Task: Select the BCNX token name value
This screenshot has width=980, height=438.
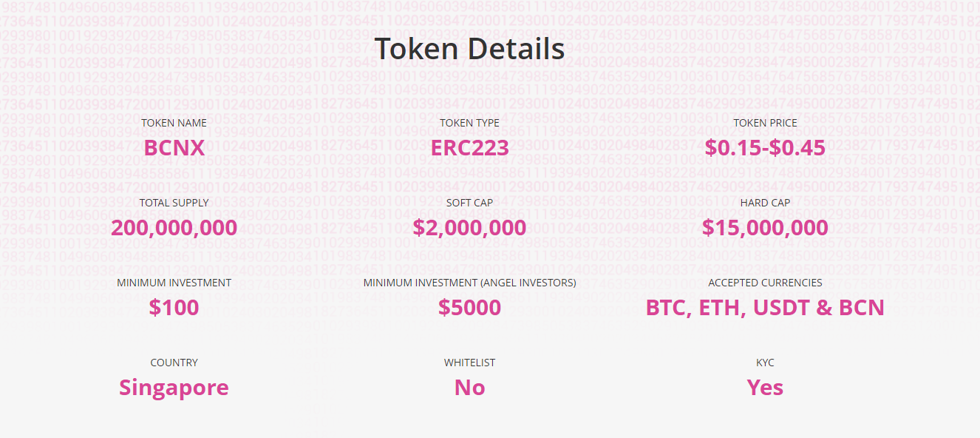Action: (x=174, y=147)
